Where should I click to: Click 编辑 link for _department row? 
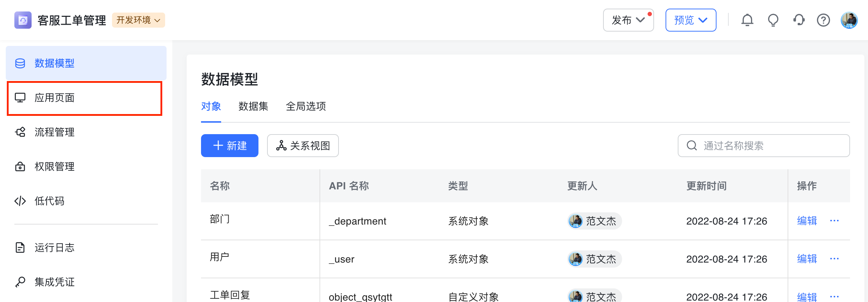click(807, 221)
